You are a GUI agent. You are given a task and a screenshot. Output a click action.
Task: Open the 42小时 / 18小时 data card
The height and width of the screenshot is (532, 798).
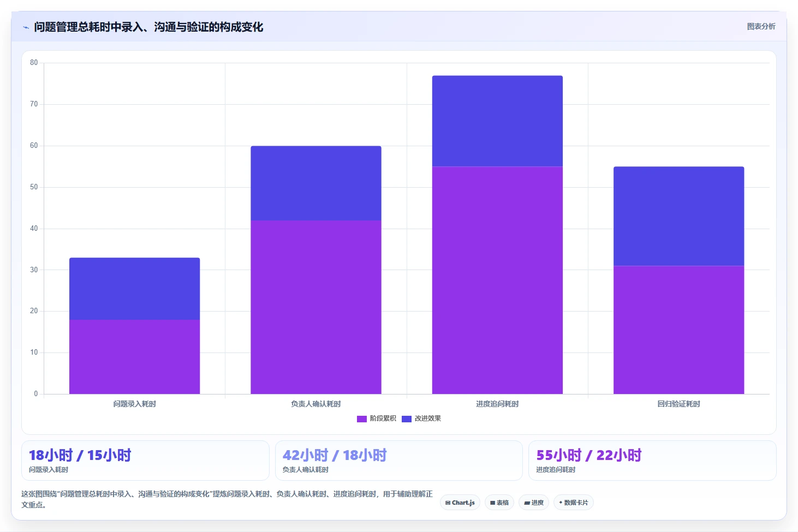[399, 461]
